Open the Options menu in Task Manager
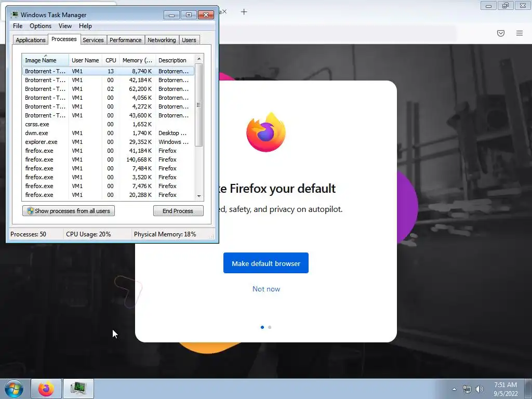 [41, 26]
